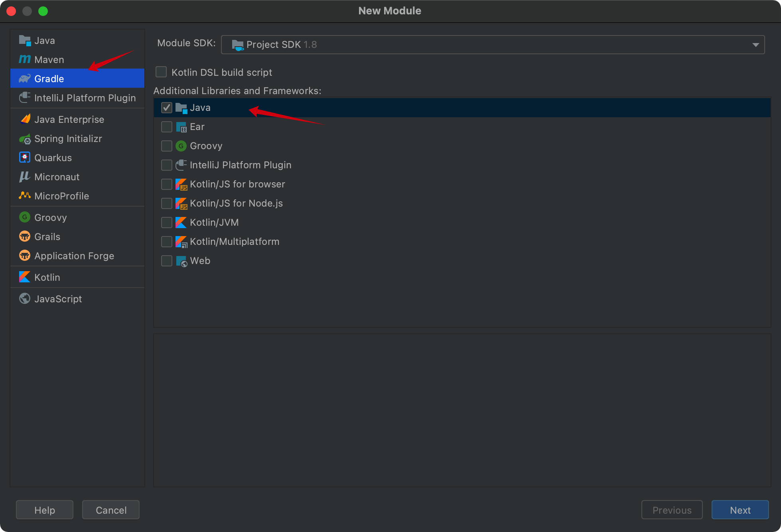Click IntelliJ Platform Plugin framework icon
The width and height of the screenshot is (781, 532).
point(181,165)
